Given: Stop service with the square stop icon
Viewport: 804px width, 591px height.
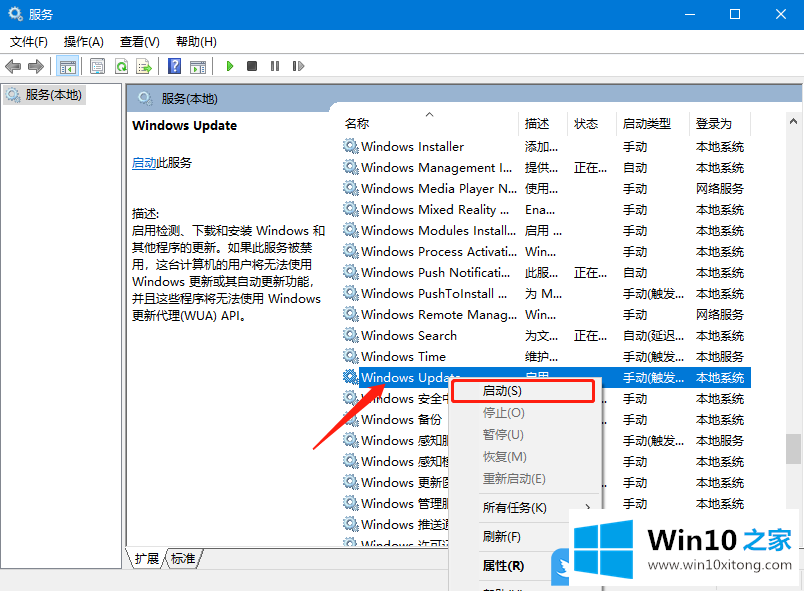Looking at the screenshot, I should (252, 66).
